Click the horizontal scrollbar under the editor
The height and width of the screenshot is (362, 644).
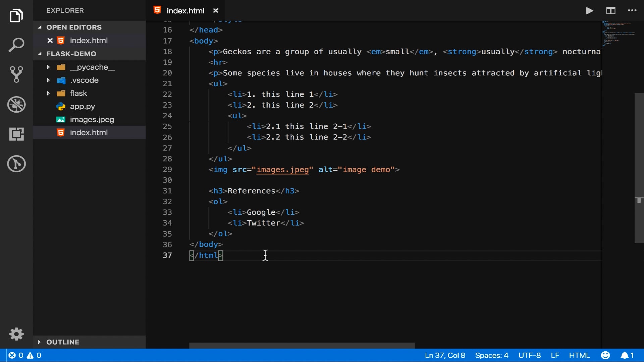[302, 345]
